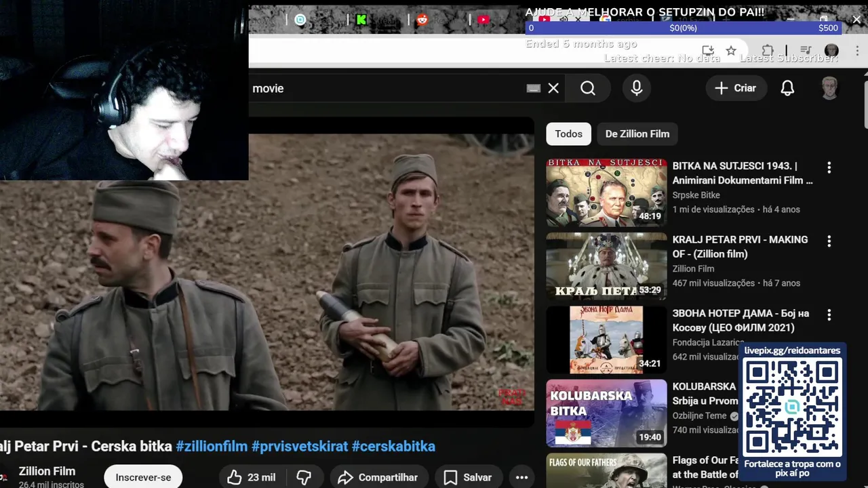Select the Todos filter chip
868x488 pixels.
click(x=568, y=134)
